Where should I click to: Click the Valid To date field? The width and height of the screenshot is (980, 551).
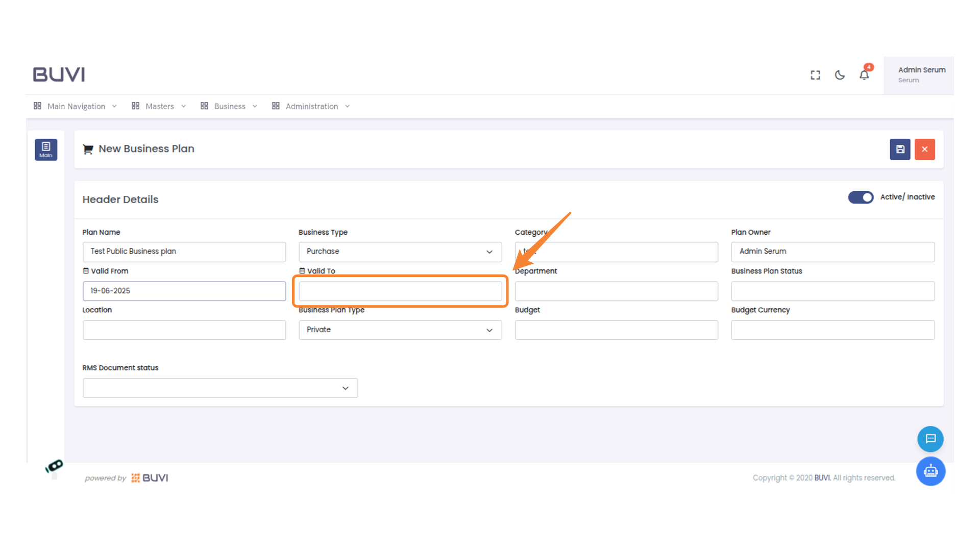coord(400,291)
